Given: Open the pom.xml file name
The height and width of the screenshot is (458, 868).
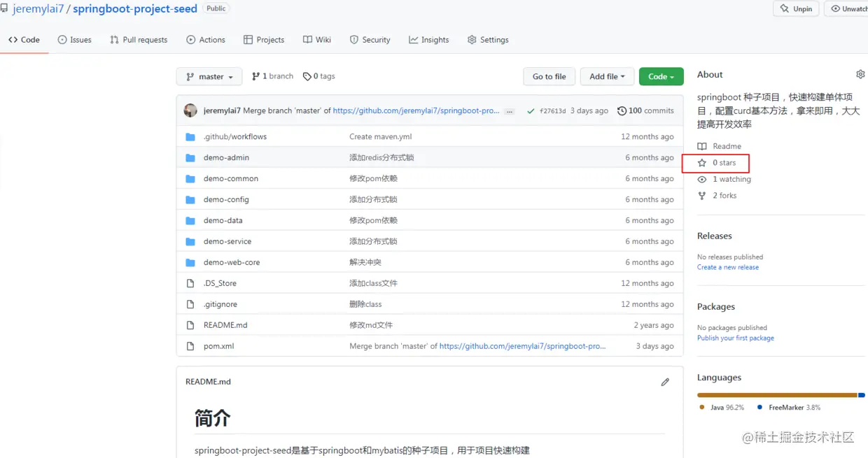Looking at the screenshot, I should click(x=219, y=346).
